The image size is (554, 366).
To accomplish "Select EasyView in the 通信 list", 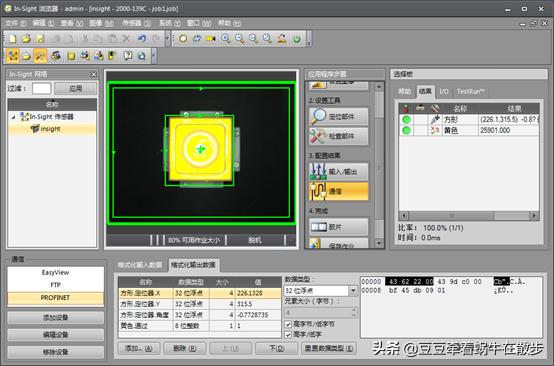I will point(55,273).
